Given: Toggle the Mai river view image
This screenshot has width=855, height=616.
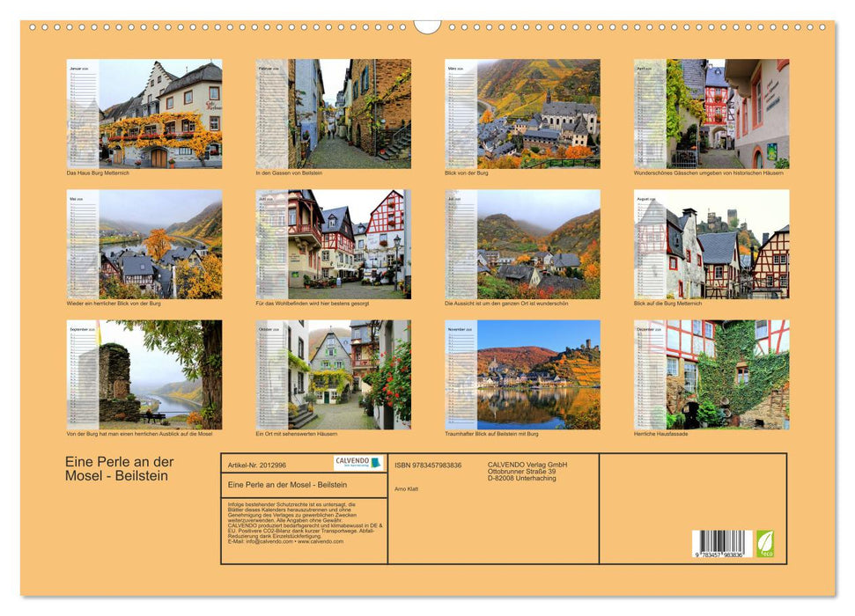Looking at the screenshot, I should click(145, 246).
